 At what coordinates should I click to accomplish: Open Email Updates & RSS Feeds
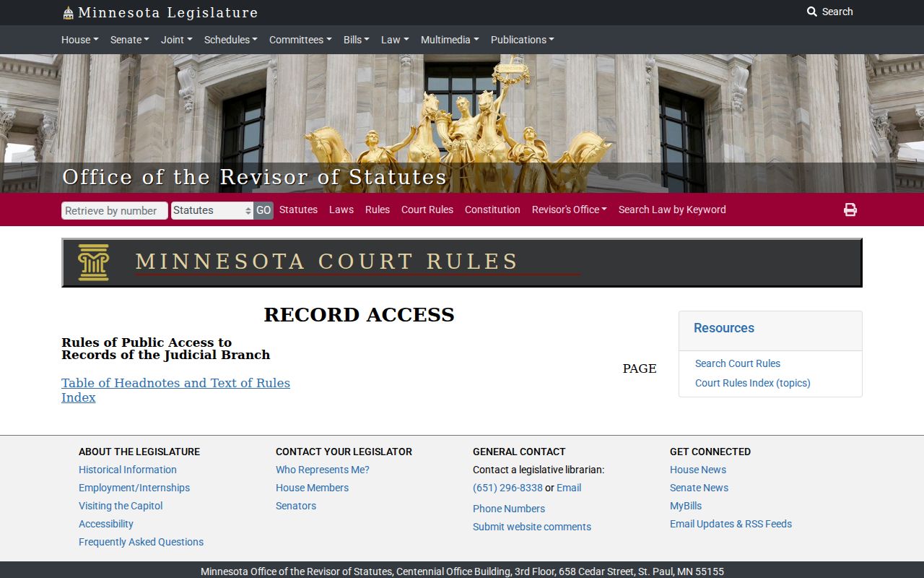731,524
